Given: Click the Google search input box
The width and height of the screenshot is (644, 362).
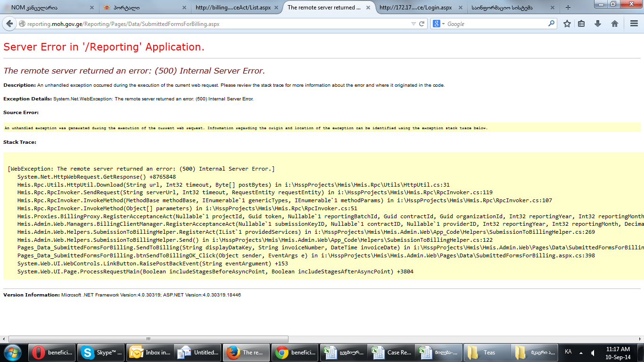Looking at the screenshot, I should (495, 24).
